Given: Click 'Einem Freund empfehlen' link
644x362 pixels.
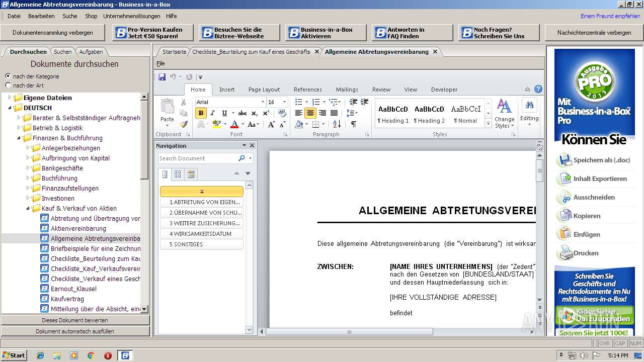Looking at the screenshot, I should point(610,16).
